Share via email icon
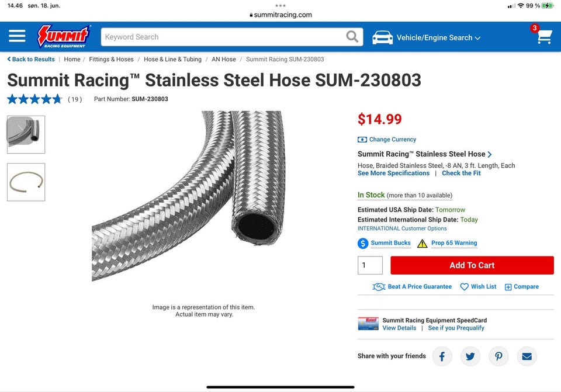The width and height of the screenshot is (561, 392). click(527, 356)
